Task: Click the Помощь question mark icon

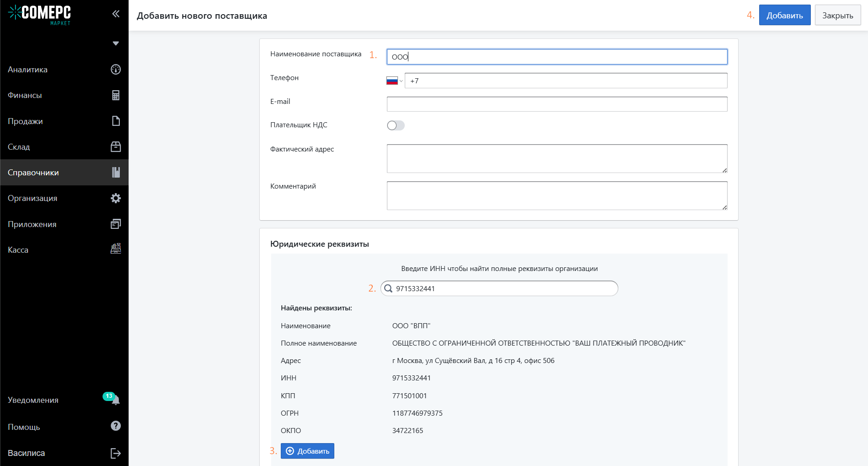Action: [x=116, y=426]
